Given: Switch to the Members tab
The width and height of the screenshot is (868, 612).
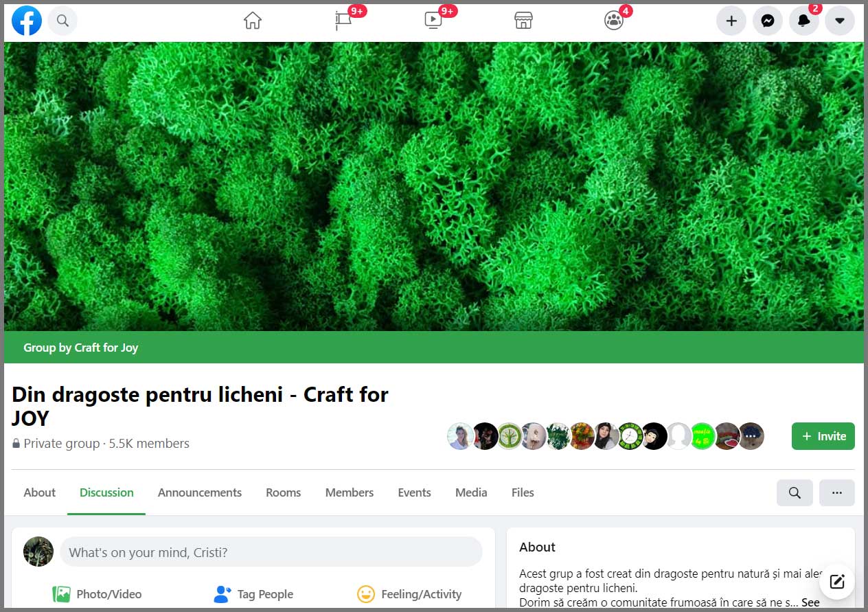Looking at the screenshot, I should pos(349,492).
